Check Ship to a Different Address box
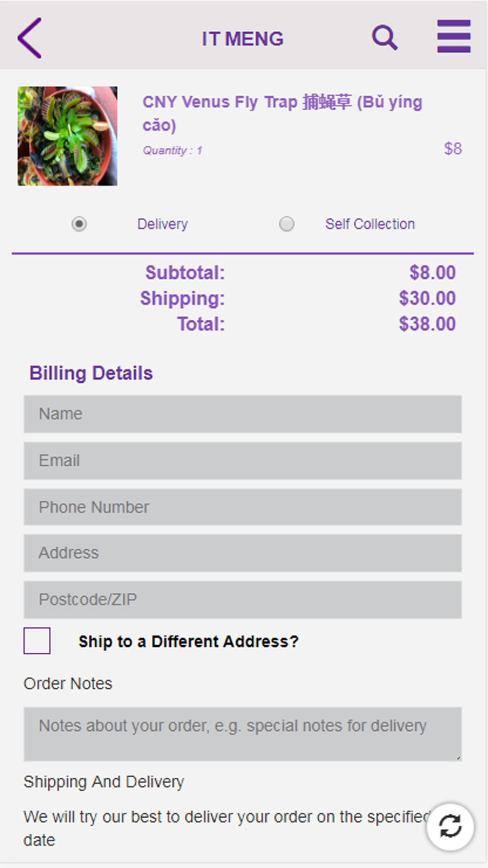 coord(37,641)
